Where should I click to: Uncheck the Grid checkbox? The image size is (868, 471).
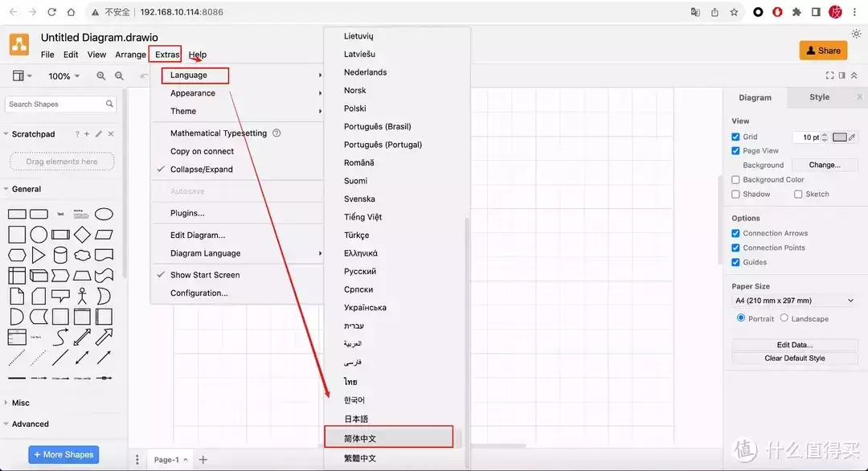tap(735, 137)
